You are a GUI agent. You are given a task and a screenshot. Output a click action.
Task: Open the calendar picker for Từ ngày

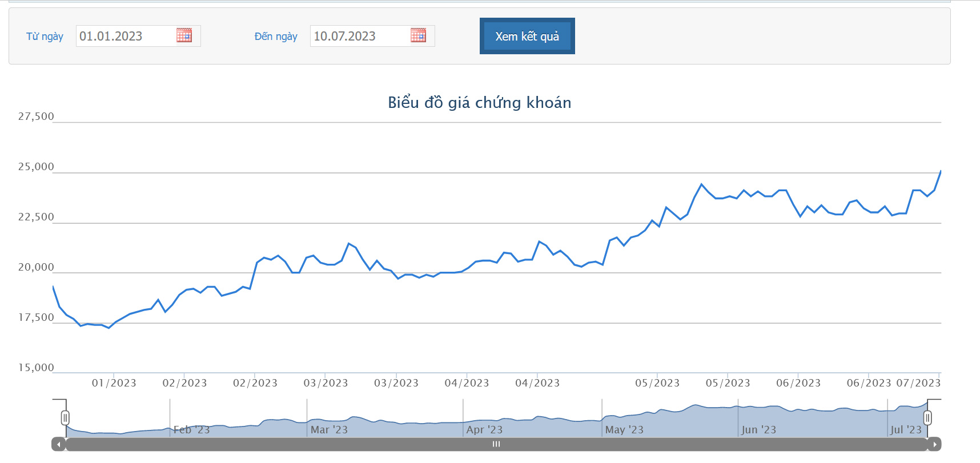point(184,35)
